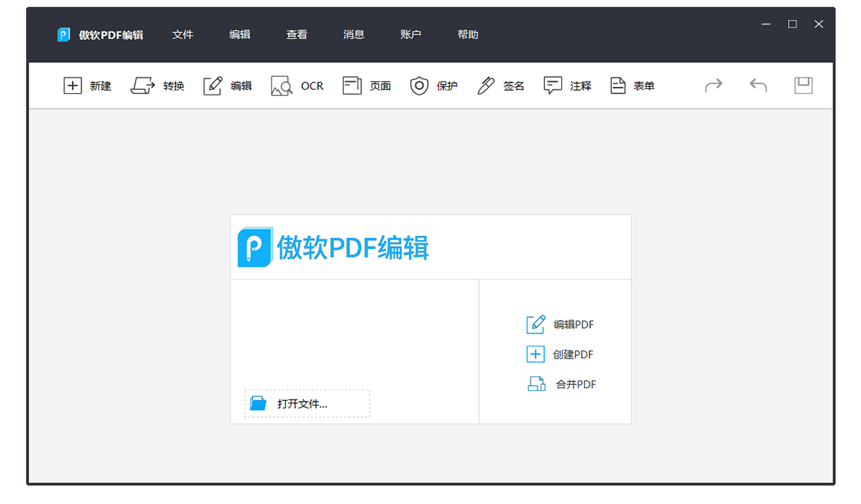Open the 文件 menu
This screenshot has height=504, width=861.
click(x=182, y=35)
